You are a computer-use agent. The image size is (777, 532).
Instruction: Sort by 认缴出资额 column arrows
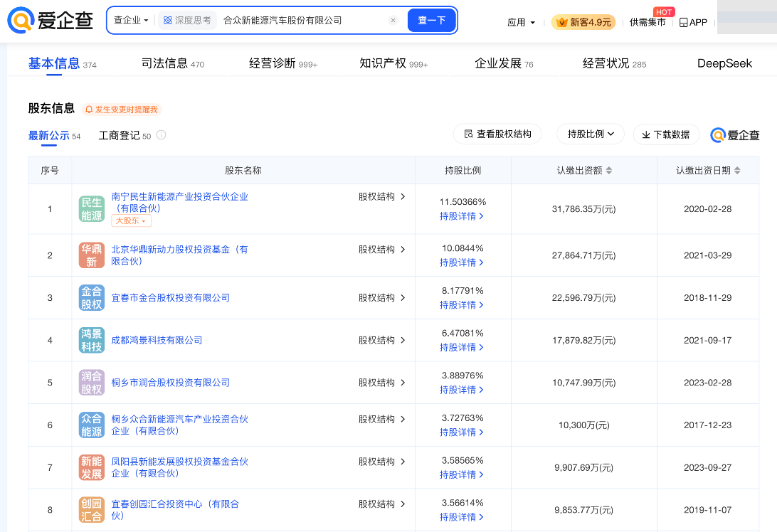pyautogui.click(x=609, y=171)
